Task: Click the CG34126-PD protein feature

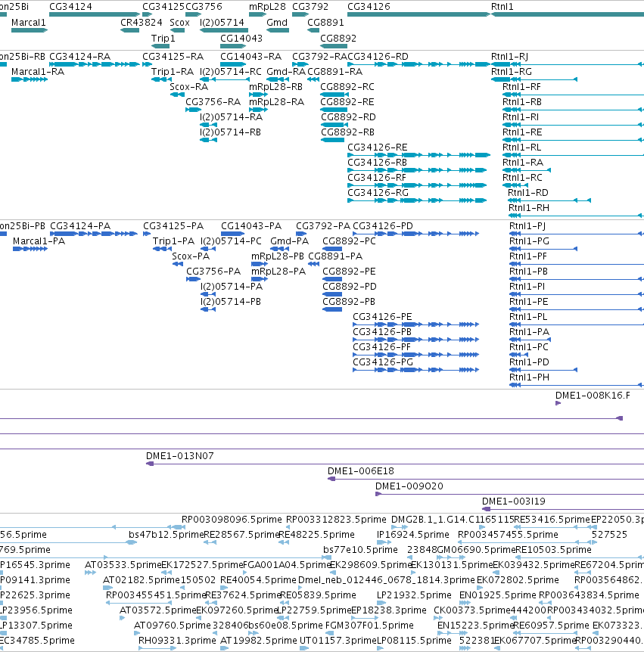Action: (416, 234)
